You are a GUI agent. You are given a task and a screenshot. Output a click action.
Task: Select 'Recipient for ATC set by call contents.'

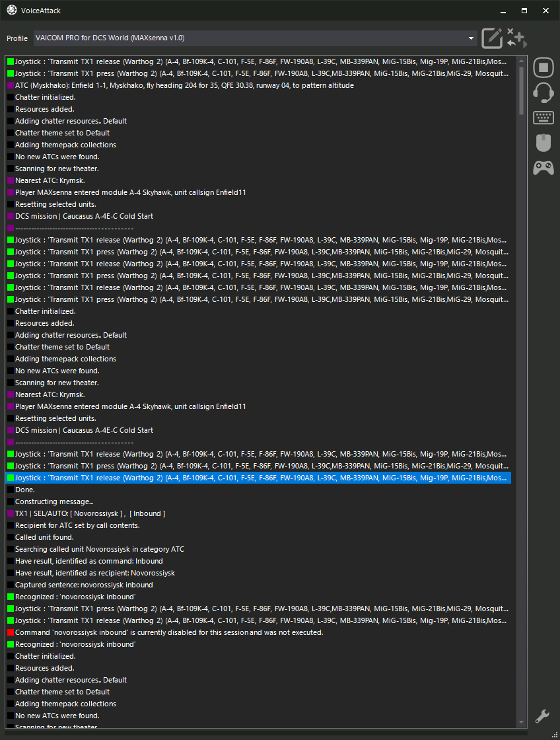258,525
